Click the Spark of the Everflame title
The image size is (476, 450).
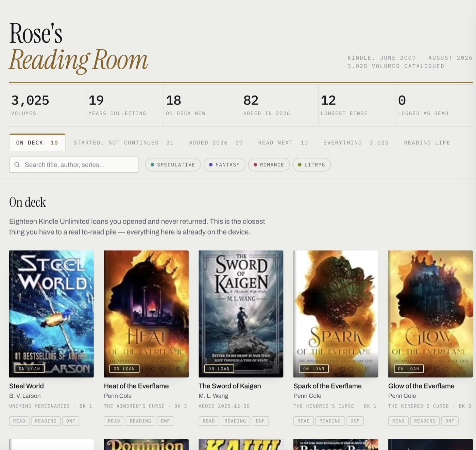click(x=327, y=386)
